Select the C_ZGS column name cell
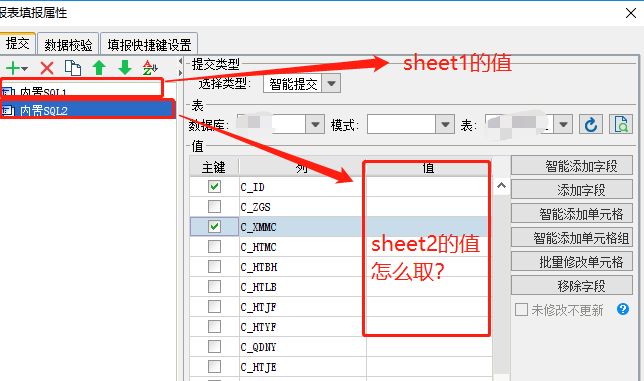Screen dimensions: 644x381 pos(302,207)
